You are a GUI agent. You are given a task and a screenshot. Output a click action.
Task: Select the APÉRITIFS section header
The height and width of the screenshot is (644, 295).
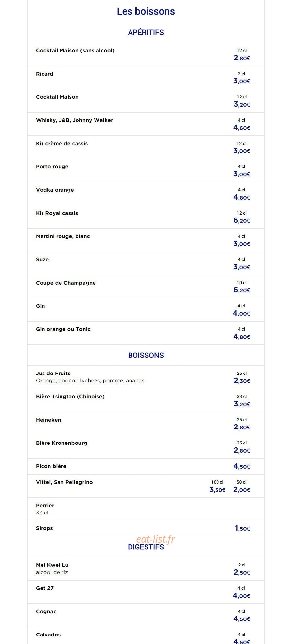tap(146, 32)
